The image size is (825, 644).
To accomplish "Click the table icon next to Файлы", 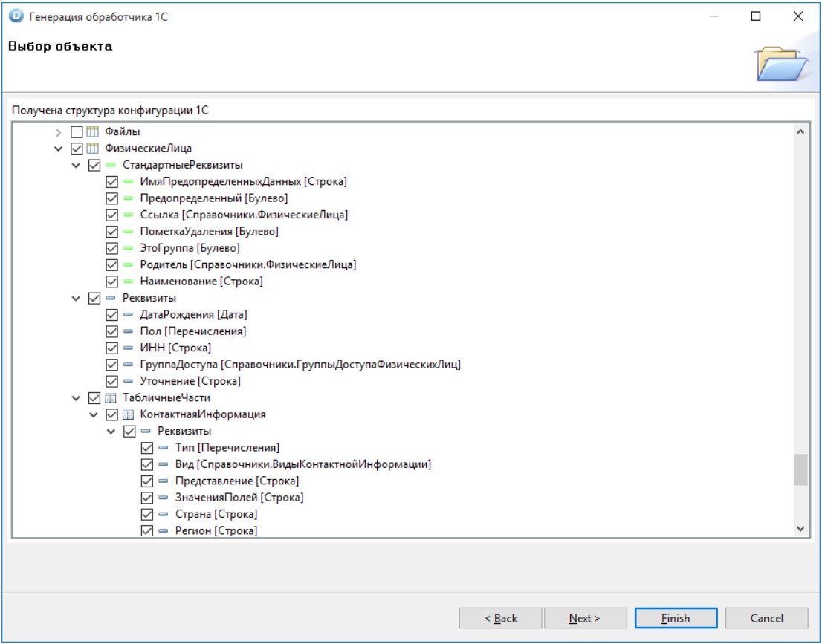I will 93,131.
